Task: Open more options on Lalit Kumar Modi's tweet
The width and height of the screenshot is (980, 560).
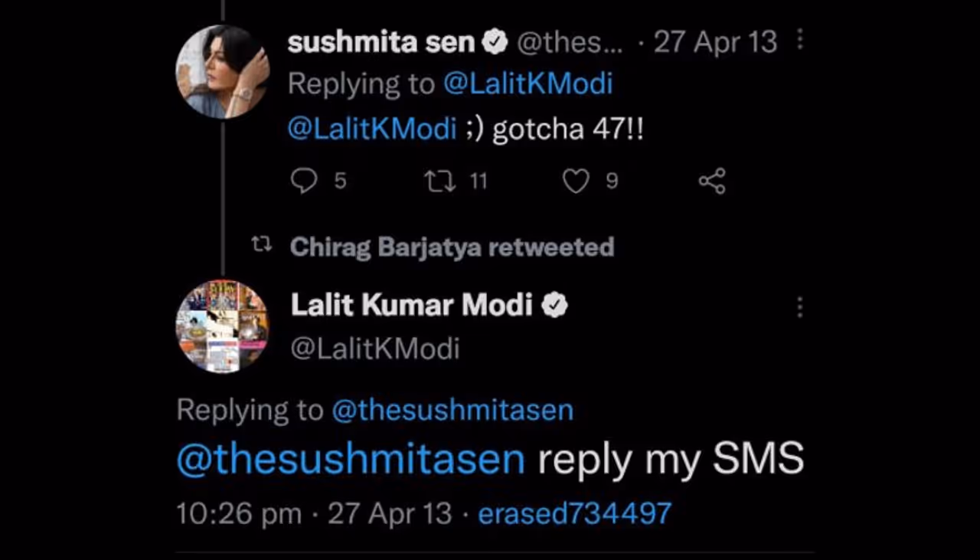Action: 800,307
